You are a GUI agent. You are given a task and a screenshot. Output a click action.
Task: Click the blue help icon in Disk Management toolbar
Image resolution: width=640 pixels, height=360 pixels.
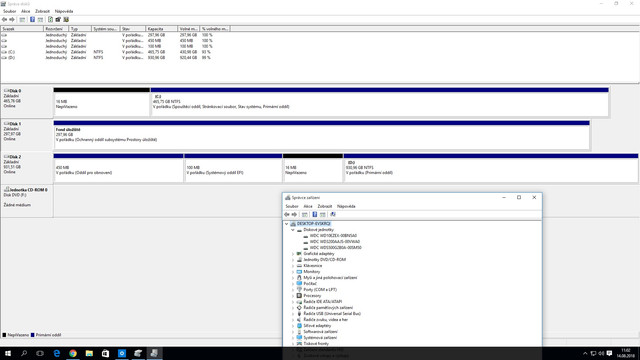pos(32,20)
